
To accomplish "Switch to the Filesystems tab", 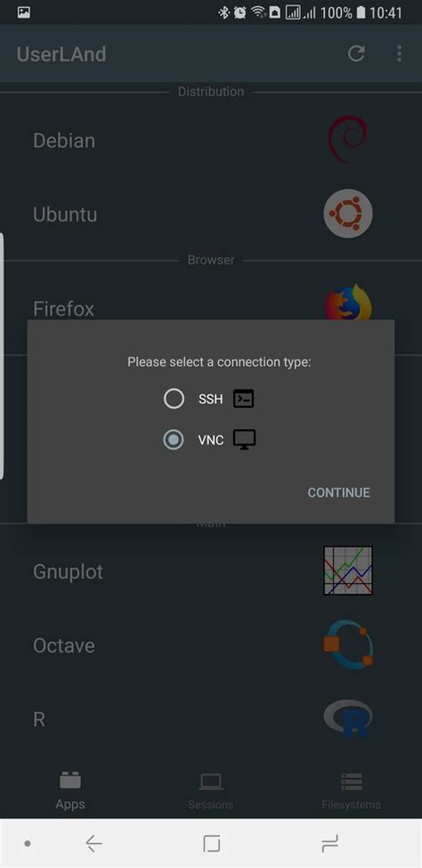I will click(x=351, y=791).
